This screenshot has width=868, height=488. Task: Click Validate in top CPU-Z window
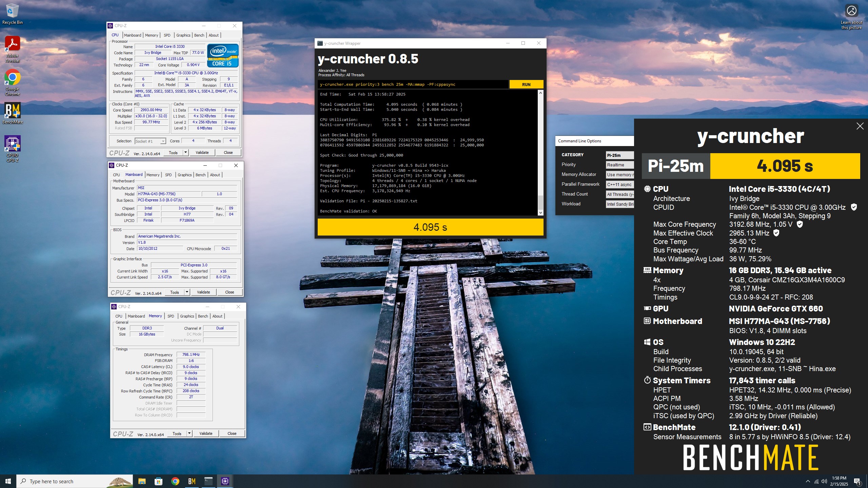pyautogui.click(x=202, y=152)
